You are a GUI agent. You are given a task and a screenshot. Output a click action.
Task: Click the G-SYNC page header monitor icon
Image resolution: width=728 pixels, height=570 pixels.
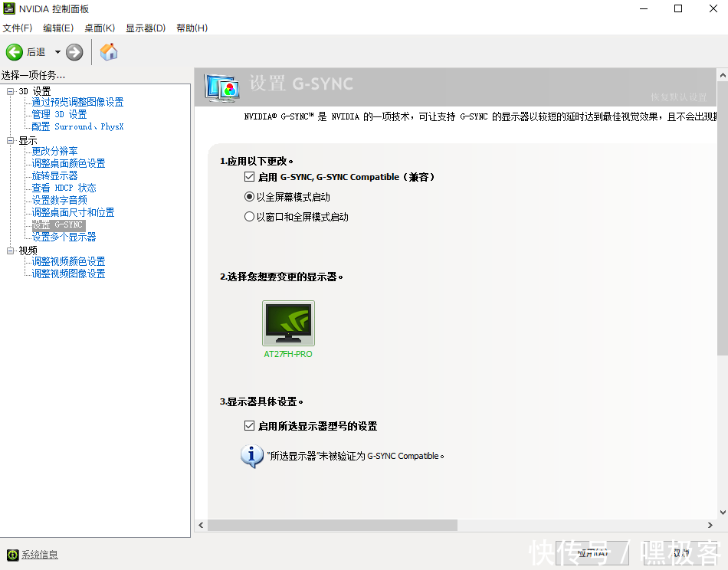(x=222, y=87)
